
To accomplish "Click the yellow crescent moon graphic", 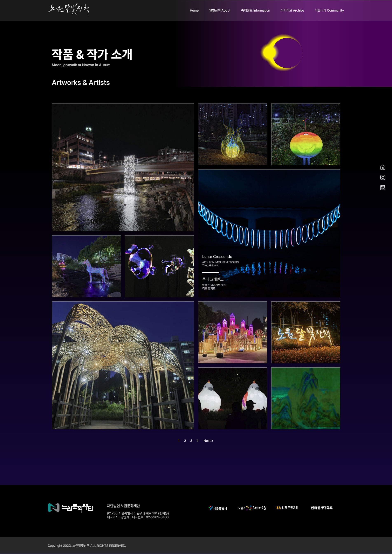I will (282, 52).
